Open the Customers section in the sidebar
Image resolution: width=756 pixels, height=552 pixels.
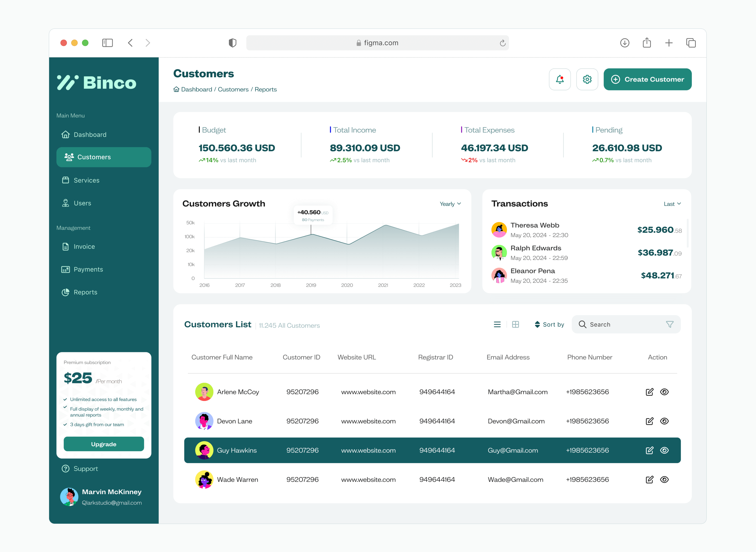click(x=94, y=157)
